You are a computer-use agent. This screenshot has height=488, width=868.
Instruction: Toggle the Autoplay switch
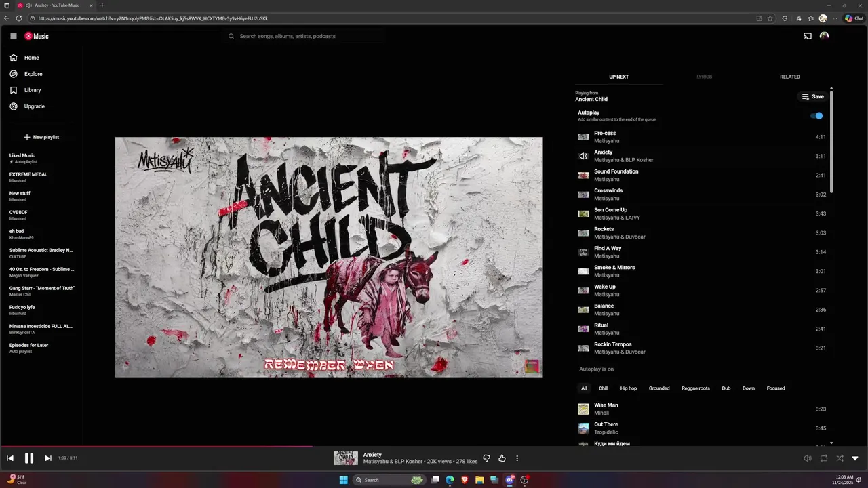[817, 116]
